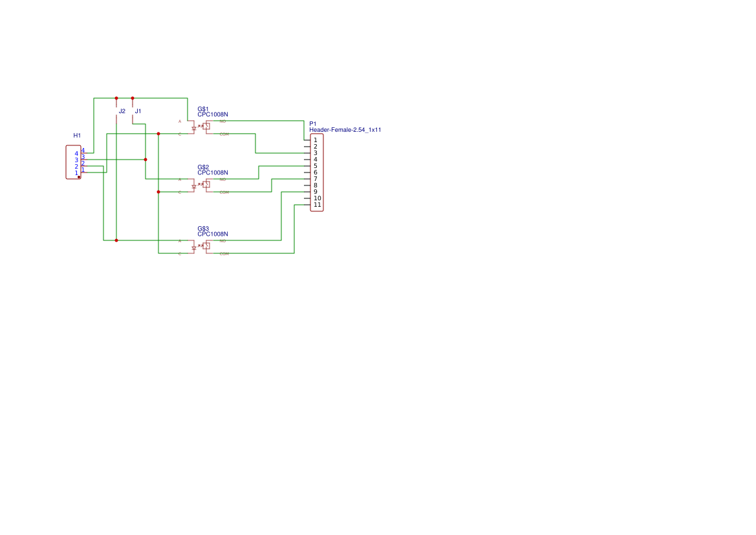Viewport: 756px width, 535px height.
Task: Click the junction dot on H1 pin 1
Action: pos(79,177)
